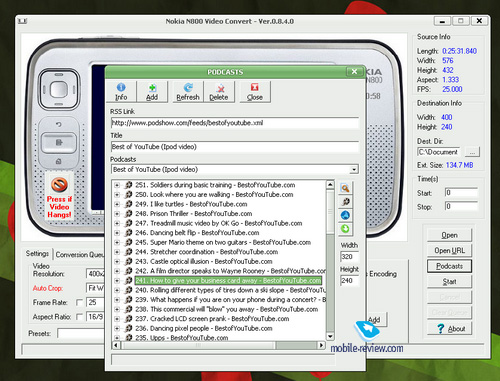Click the Dest. Dir path field
Viewport: 500px width, 381px height.
(x=438, y=152)
